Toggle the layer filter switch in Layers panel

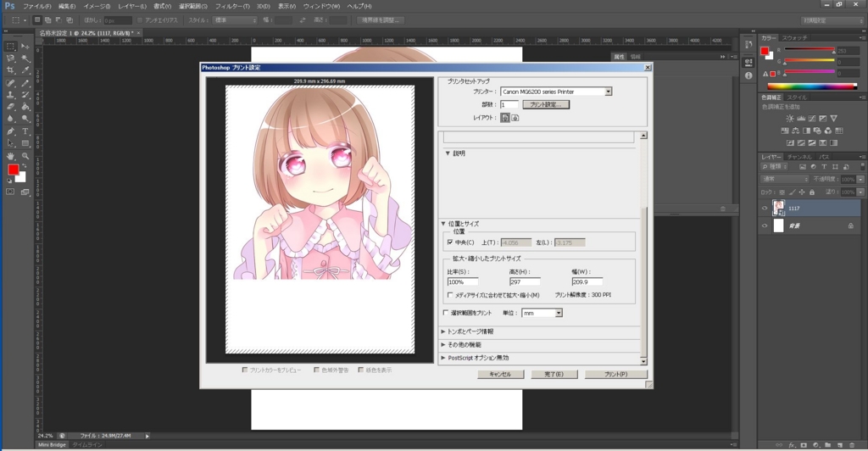[862, 166]
